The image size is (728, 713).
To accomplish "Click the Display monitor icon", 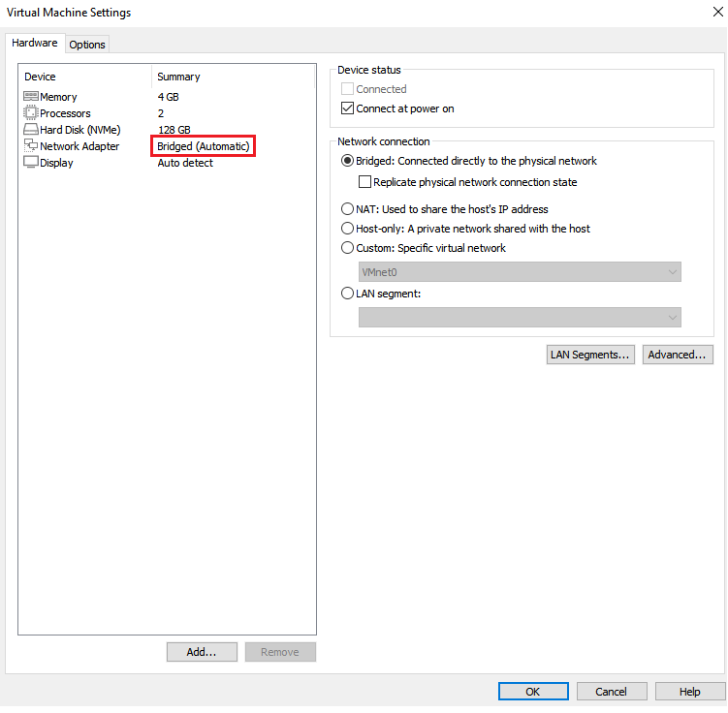I will (31, 163).
